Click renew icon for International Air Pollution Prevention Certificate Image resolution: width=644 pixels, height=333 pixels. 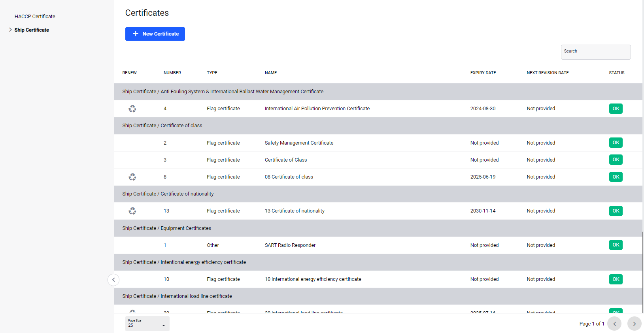(132, 109)
